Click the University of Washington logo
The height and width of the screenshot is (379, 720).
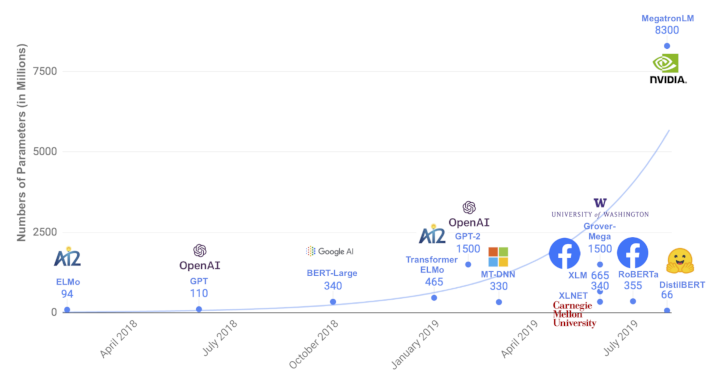coord(600,208)
